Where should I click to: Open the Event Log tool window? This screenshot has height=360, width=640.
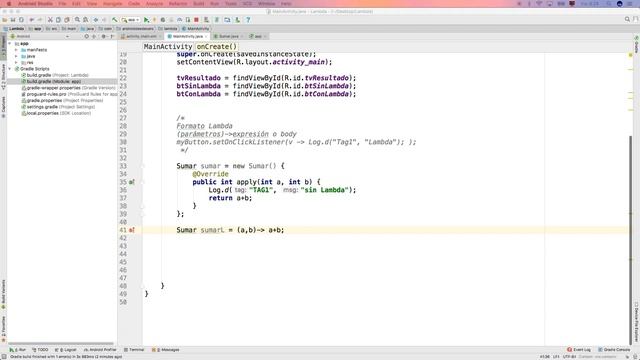579,350
